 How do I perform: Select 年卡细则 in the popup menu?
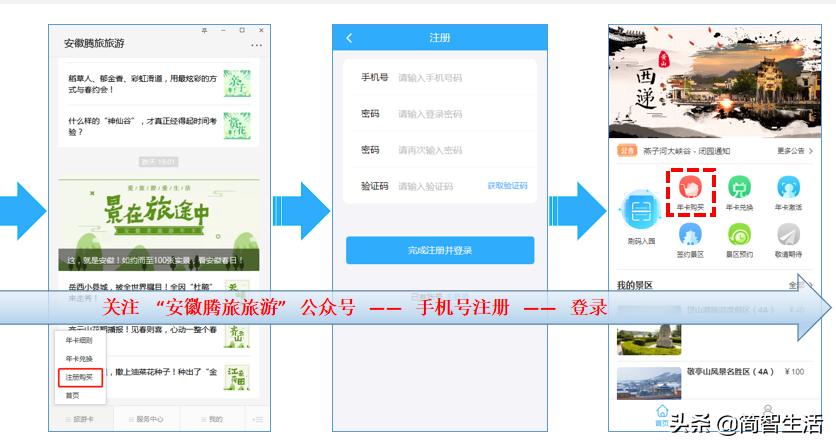(x=79, y=340)
